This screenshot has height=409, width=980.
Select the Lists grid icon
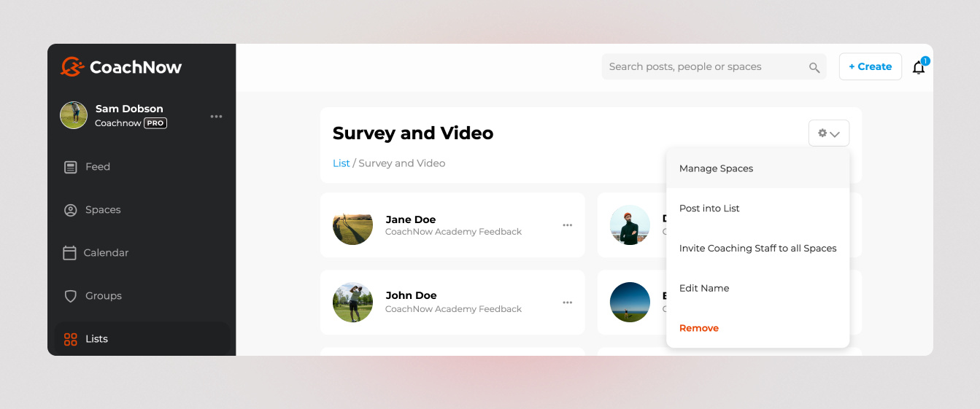point(71,339)
